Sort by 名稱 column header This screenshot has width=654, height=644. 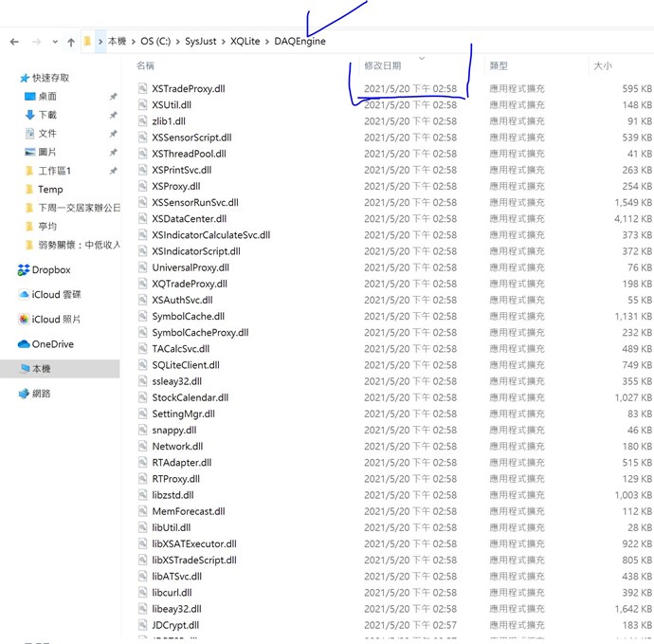[145, 65]
